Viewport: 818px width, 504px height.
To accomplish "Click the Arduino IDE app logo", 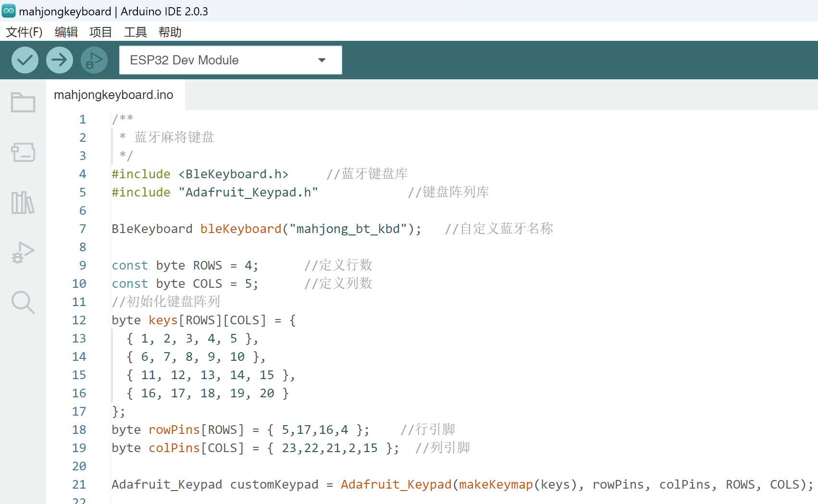I will (9, 11).
